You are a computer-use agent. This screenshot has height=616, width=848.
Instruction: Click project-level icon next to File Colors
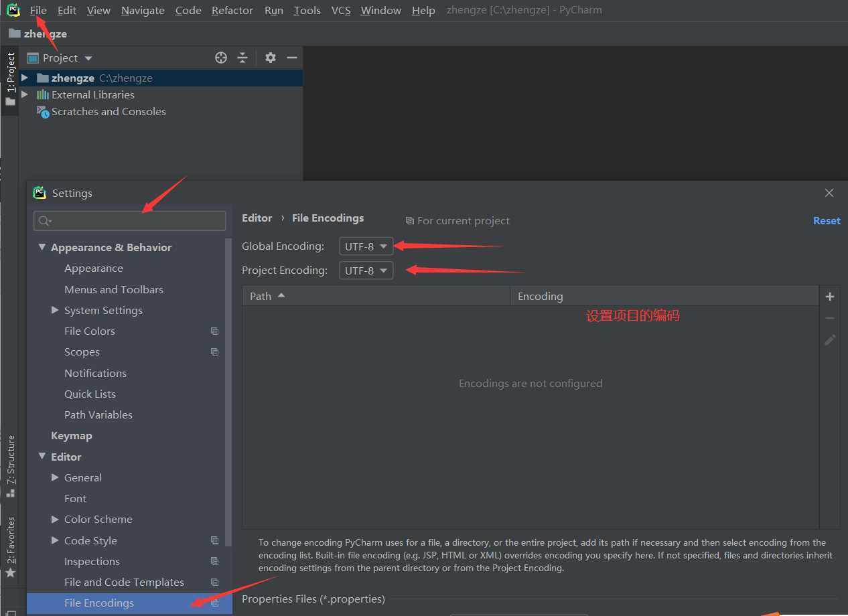click(x=214, y=331)
